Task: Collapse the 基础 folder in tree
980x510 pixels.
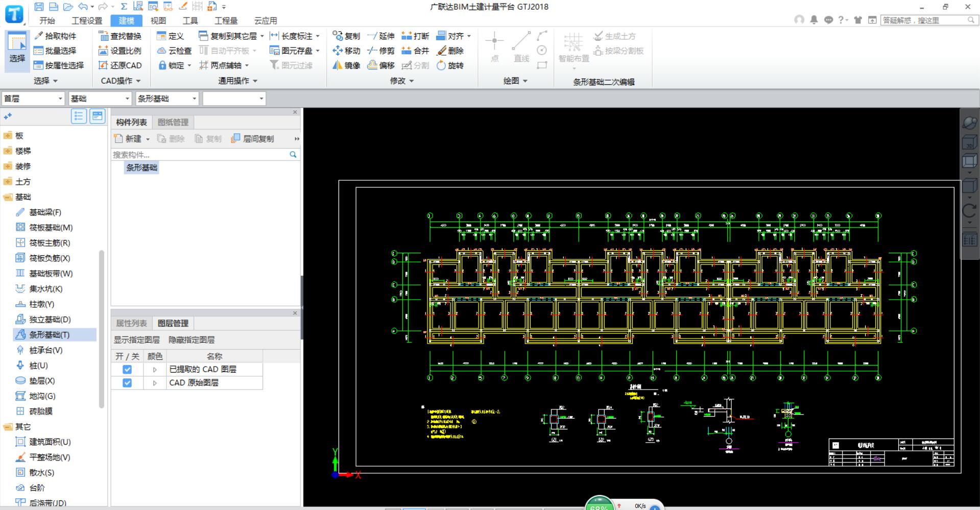Action: [8, 197]
